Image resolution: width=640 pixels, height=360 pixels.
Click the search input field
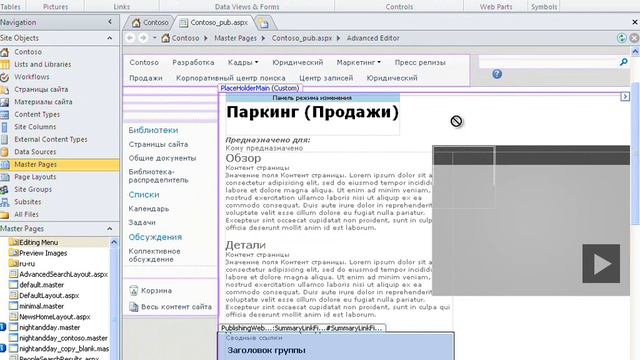549,62
